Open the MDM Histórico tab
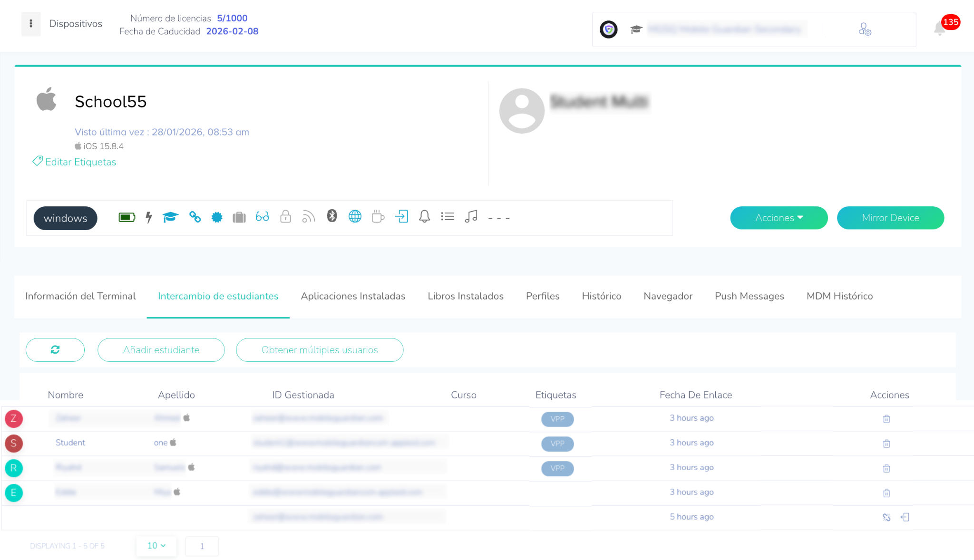This screenshot has width=974, height=560. pyautogui.click(x=839, y=296)
